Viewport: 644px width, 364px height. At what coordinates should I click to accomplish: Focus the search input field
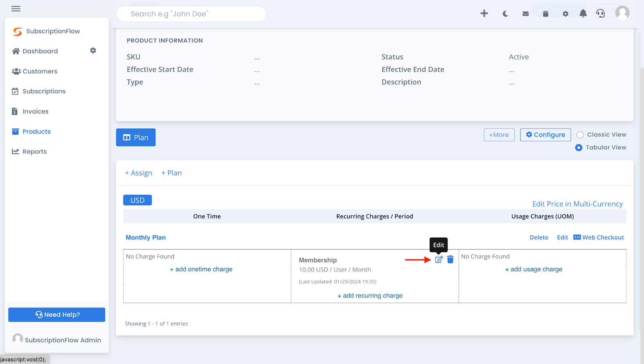[x=191, y=14]
